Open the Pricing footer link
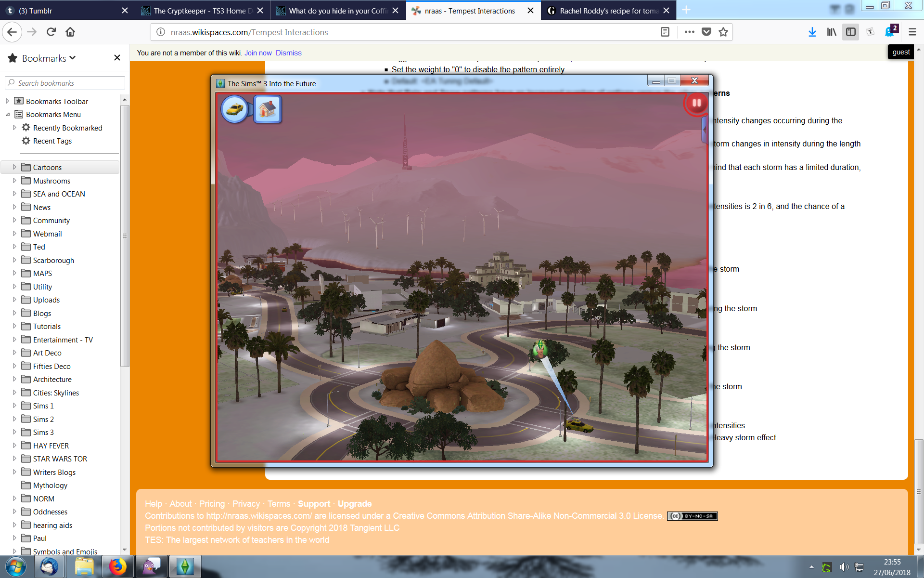The height and width of the screenshot is (578, 924). click(x=212, y=504)
